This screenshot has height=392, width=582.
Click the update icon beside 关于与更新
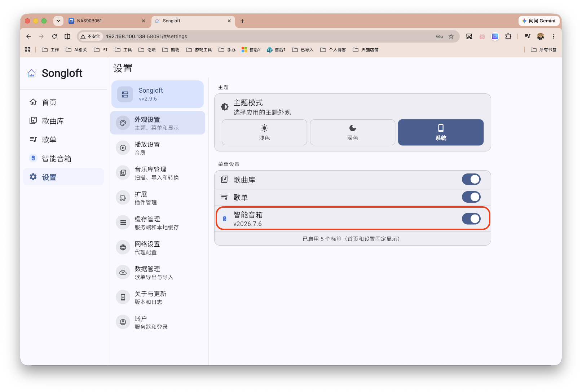point(123,297)
